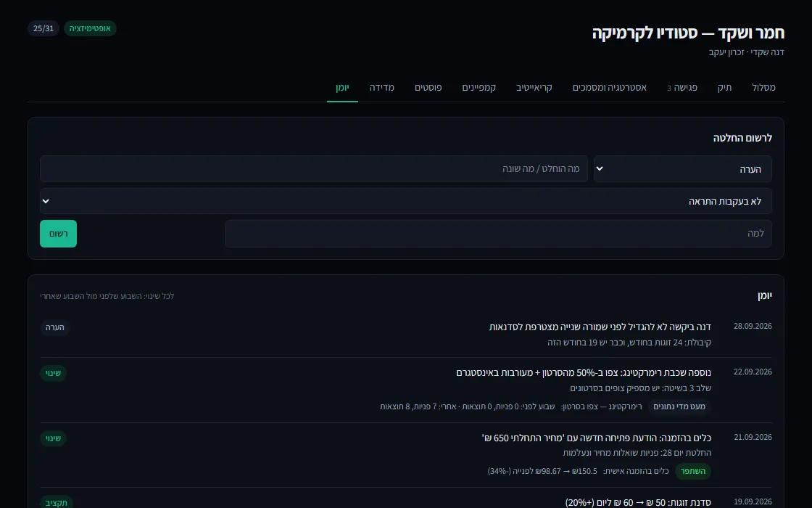Open entry כלים בהזמנה: הודעת פתיחה חדשה
Image resolution: width=812 pixels, height=508 pixels.
pyautogui.click(x=596, y=438)
